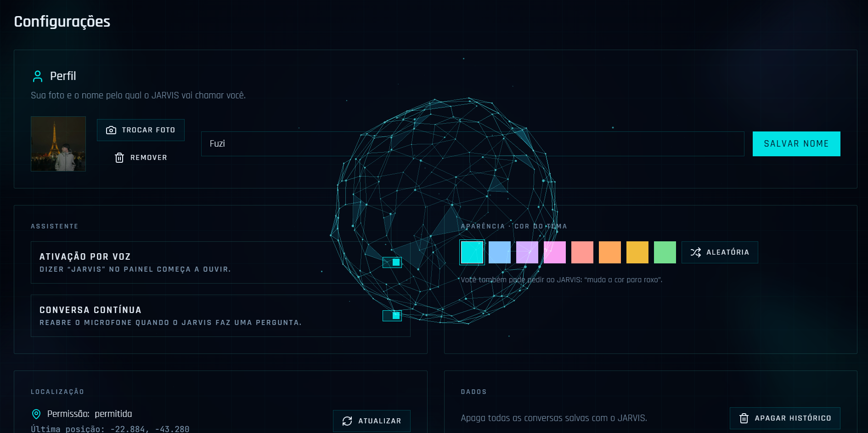Click the location pin icon near Permissão
Viewport: 868px width, 433px height.
[x=36, y=414]
